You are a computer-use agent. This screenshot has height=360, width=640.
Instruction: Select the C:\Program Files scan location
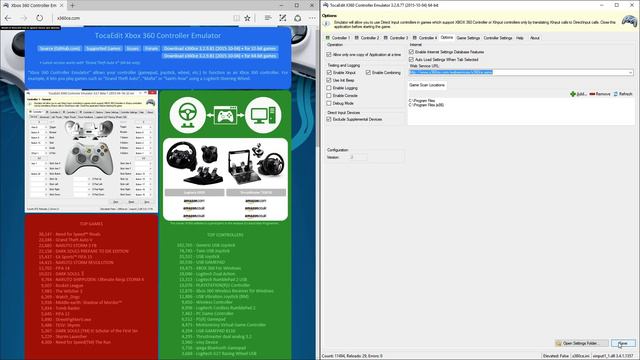click(x=422, y=100)
